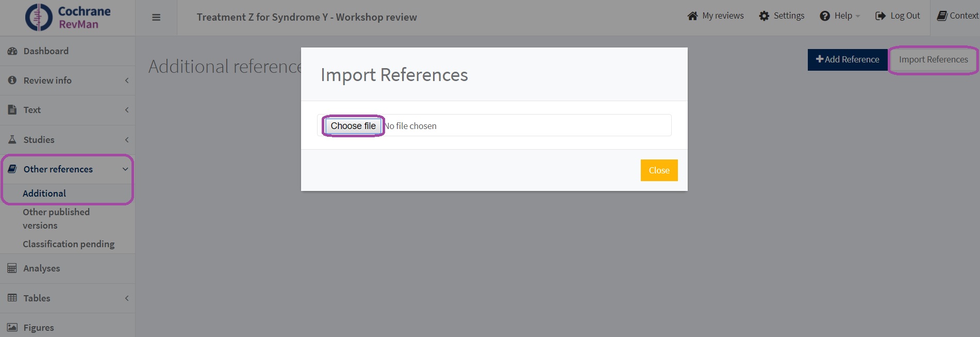Open the Help dropdown menu
The height and width of the screenshot is (337, 980).
pyautogui.click(x=840, y=16)
